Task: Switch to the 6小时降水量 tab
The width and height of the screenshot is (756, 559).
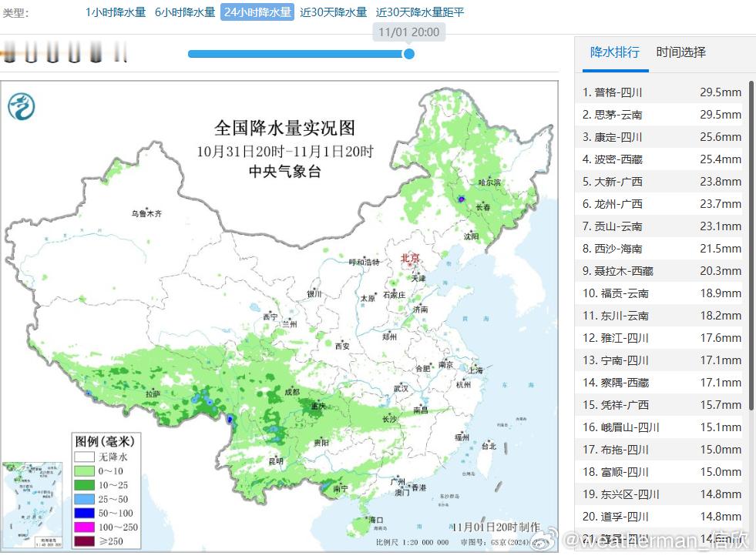Action: pyautogui.click(x=183, y=12)
